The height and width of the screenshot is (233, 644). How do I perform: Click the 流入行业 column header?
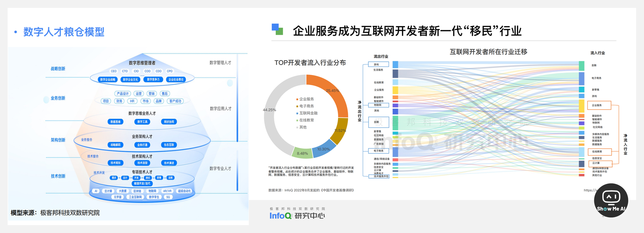pyautogui.click(x=597, y=53)
